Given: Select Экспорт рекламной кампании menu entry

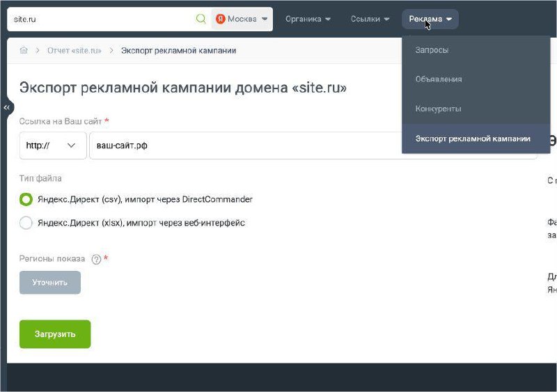Looking at the screenshot, I should coord(473,139).
